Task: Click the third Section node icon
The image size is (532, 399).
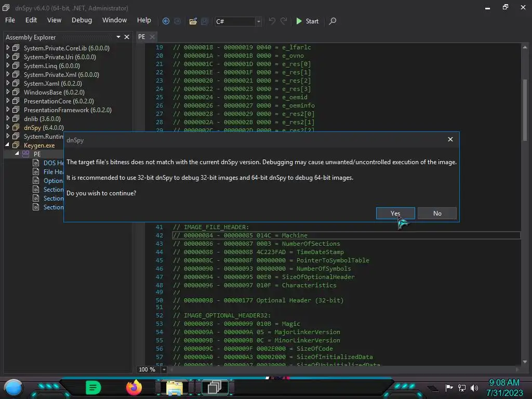Action: (36, 207)
